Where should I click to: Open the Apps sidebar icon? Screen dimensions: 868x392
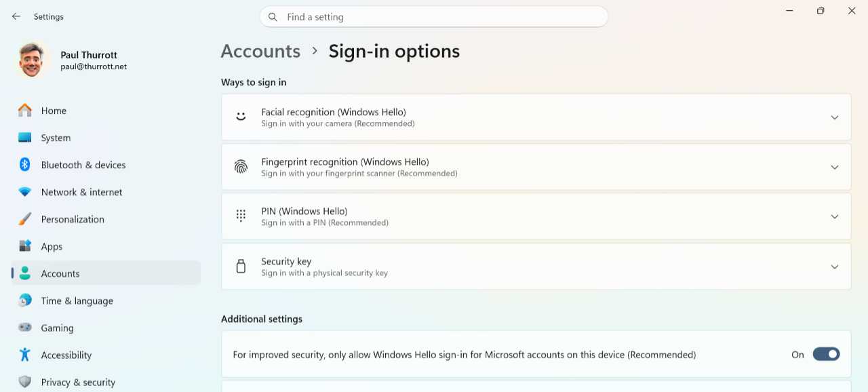pos(25,246)
